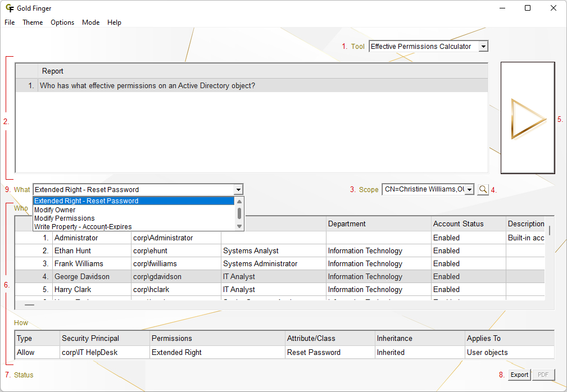Click the Attribute/Class column header
The width and height of the screenshot is (567, 392).
(330, 339)
